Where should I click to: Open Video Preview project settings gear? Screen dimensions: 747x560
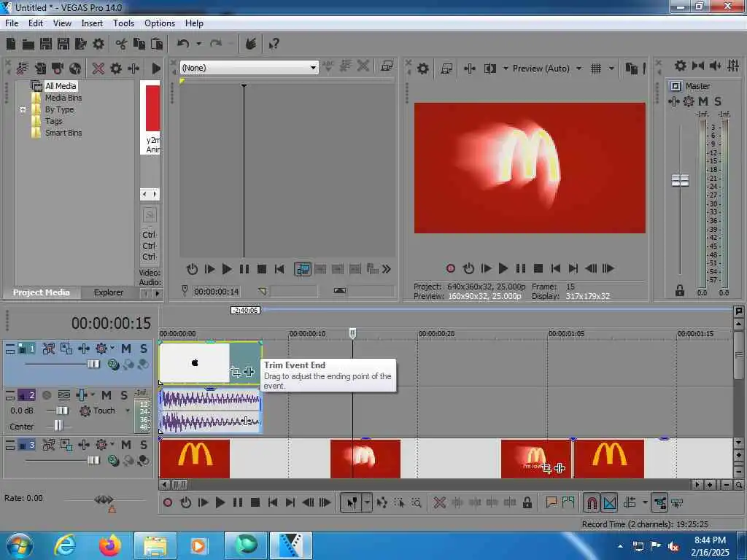tap(422, 69)
